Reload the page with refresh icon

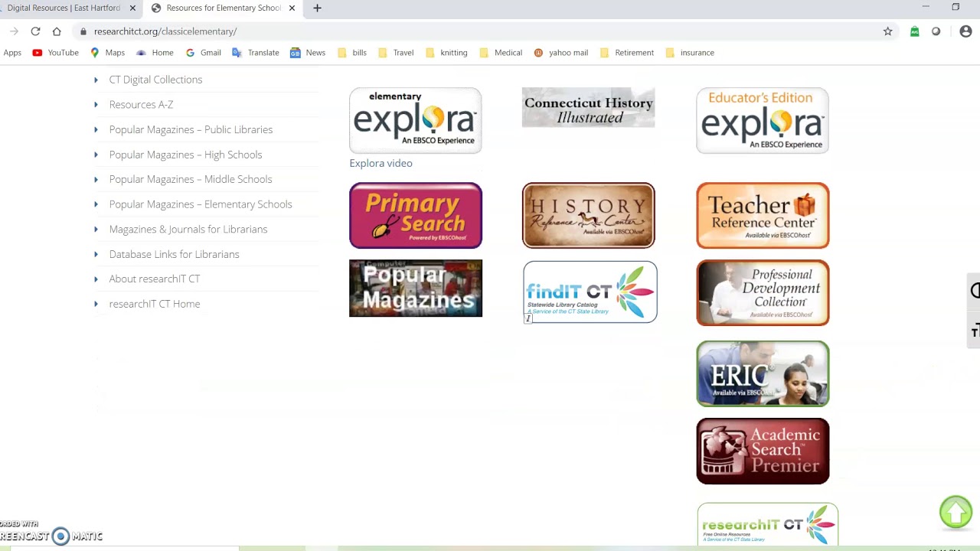tap(35, 31)
